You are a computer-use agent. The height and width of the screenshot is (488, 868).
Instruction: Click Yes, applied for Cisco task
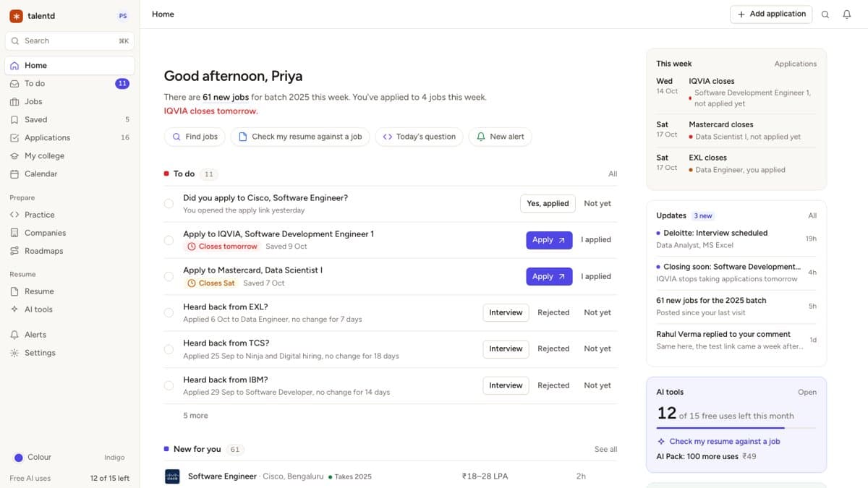pyautogui.click(x=548, y=204)
